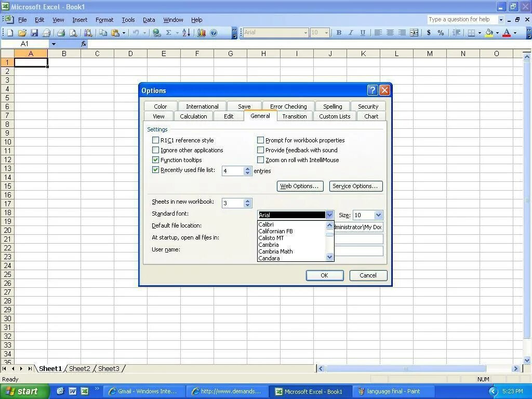
Task: Toggle Italic formatting in the toolbar
Action: pos(351,33)
